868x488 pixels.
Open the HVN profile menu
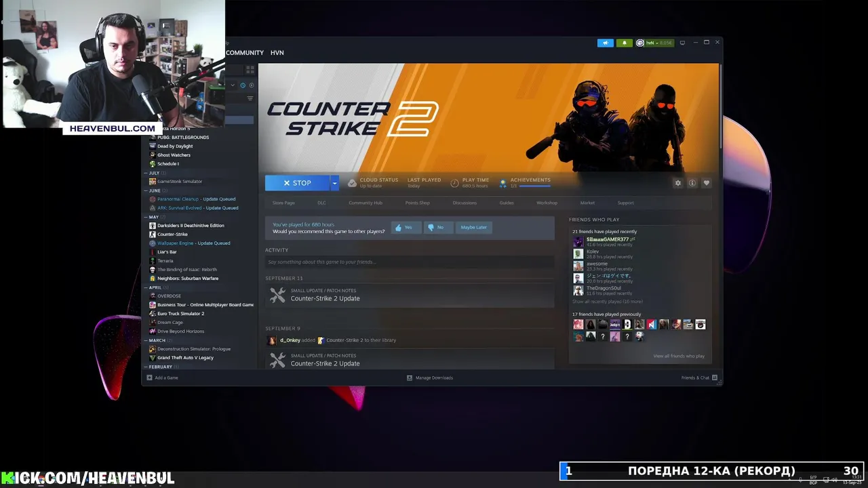tap(277, 53)
